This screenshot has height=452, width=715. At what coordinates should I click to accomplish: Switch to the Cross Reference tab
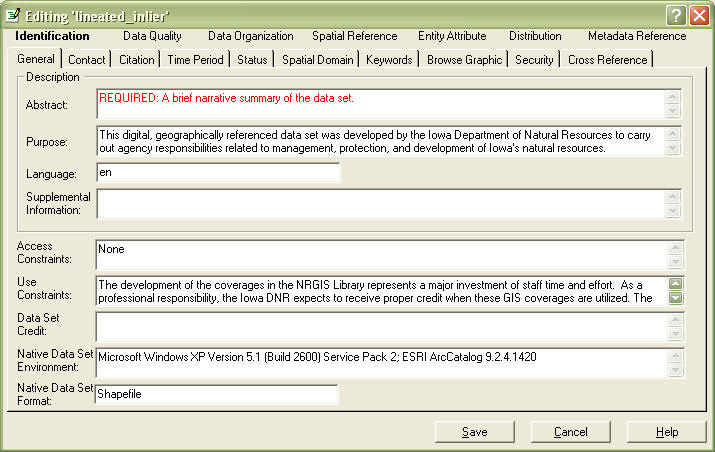[607, 60]
